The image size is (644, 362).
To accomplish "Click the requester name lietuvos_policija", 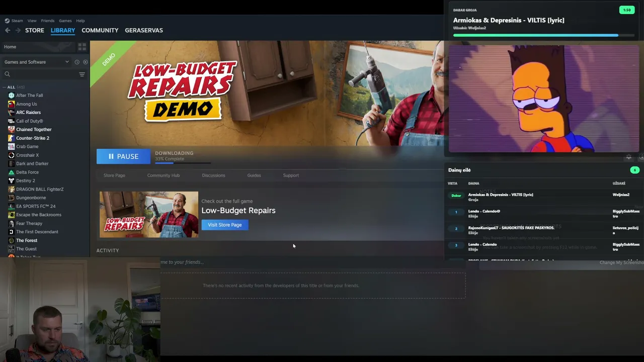I will pos(625,230).
